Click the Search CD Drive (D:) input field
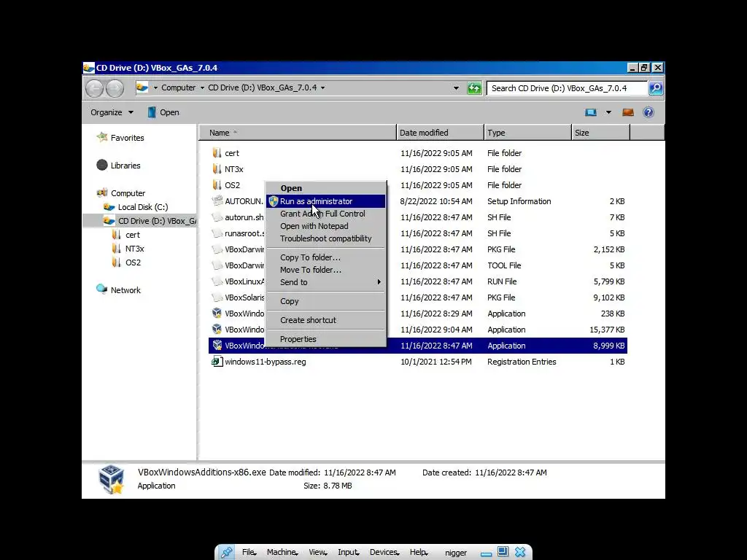The width and height of the screenshot is (747, 560). pyautogui.click(x=567, y=88)
